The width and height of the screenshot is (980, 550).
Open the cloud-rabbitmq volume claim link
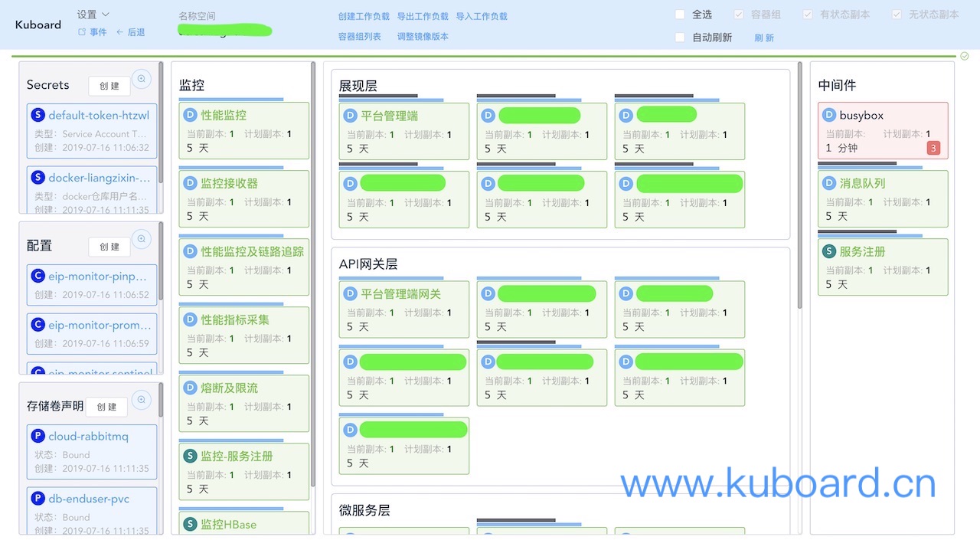pyautogui.click(x=89, y=436)
